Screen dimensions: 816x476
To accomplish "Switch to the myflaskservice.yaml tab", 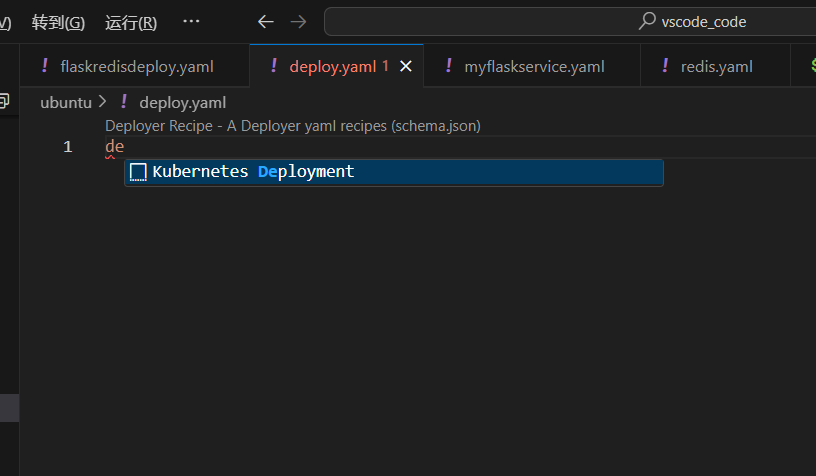I will 534,66.
